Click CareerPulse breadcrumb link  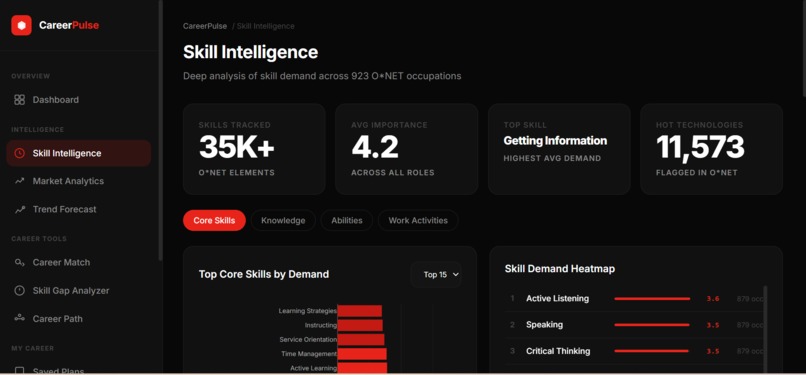(205, 26)
